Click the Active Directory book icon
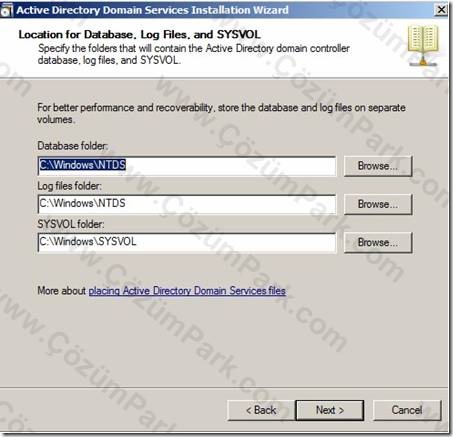This screenshot has height=437, width=453. click(424, 45)
